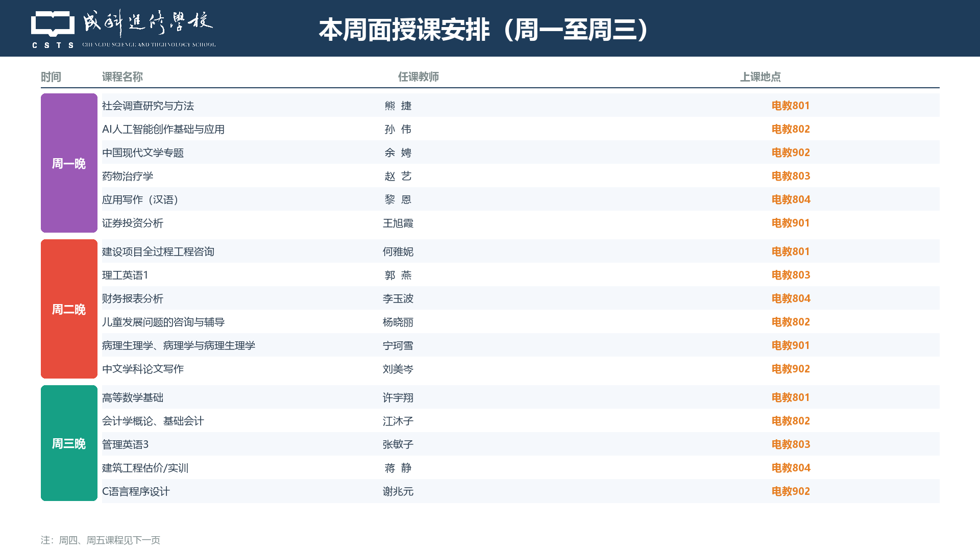
Task: Click course 药物治疗学
Action: [x=128, y=176]
